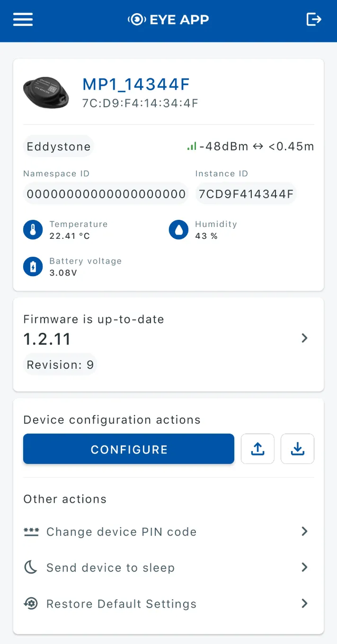Tap the download configuration icon
This screenshot has height=644, width=337.
click(x=298, y=449)
